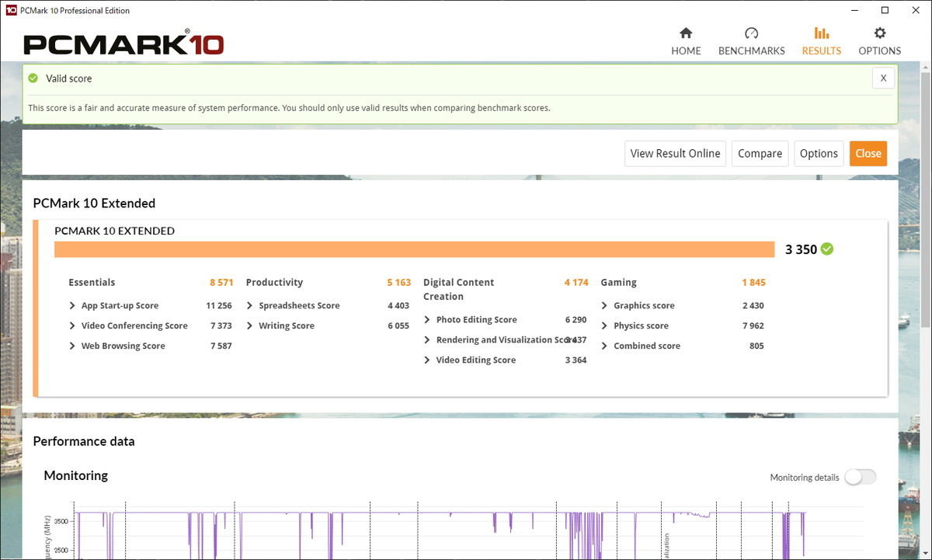The width and height of the screenshot is (932, 560).
Task: Minimize the PCMark 10 window
Action: 855,10
